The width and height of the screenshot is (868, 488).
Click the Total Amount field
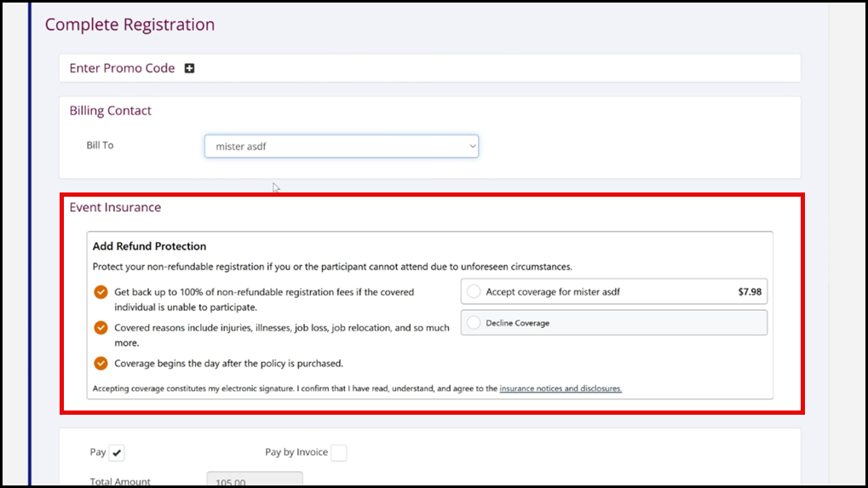coord(254,480)
